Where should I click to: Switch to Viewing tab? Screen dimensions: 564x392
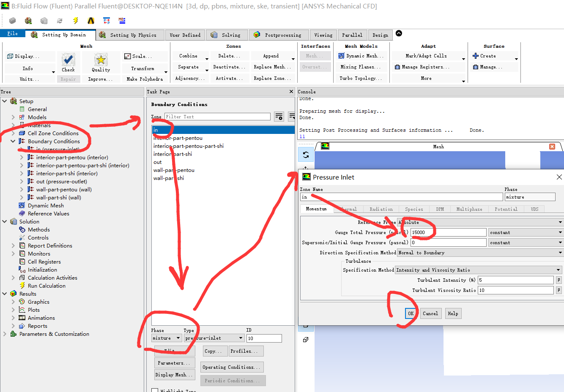click(x=323, y=35)
